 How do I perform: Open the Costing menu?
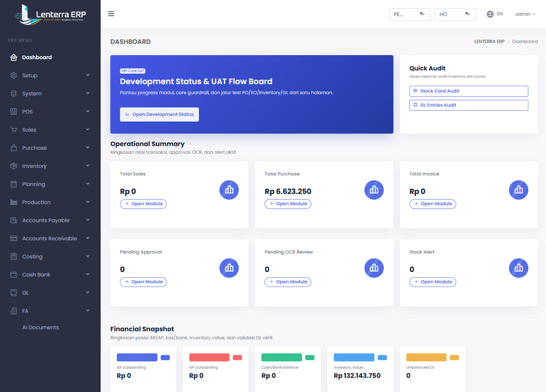point(50,256)
